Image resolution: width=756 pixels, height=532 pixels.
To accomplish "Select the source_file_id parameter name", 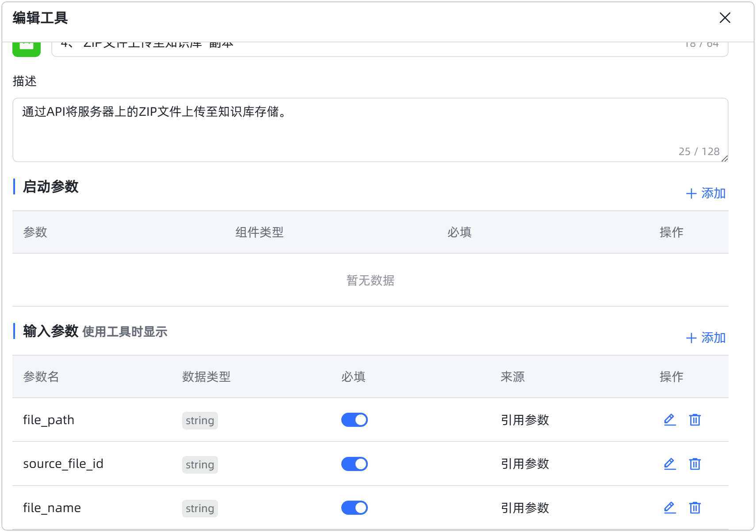I will pyautogui.click(x=63, y=464).
